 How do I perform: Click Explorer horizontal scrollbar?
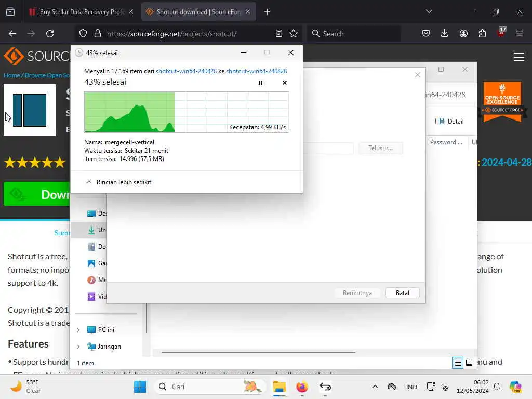point(258,353)
